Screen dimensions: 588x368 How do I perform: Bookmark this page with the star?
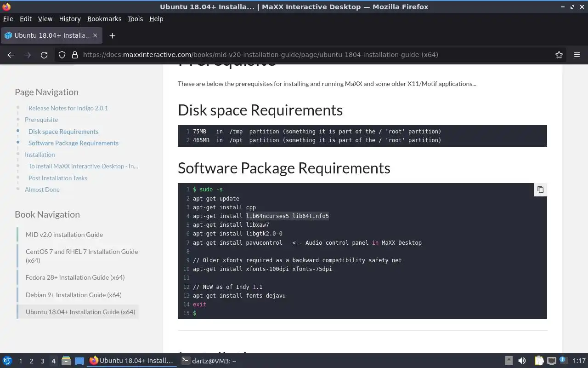coord(559,55)
